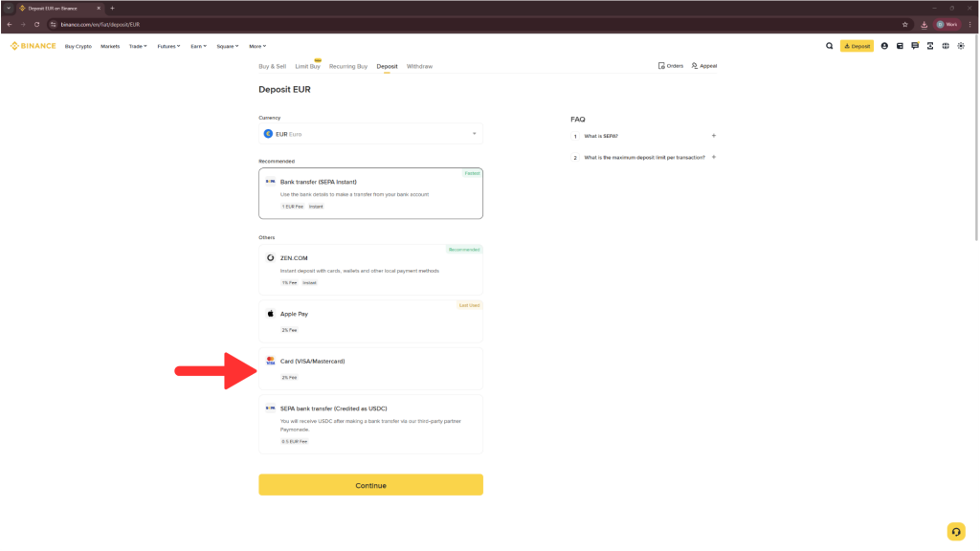This screenshot has width=980, height=551.
Task: Open the Appeal link
Action: [703, 66]
